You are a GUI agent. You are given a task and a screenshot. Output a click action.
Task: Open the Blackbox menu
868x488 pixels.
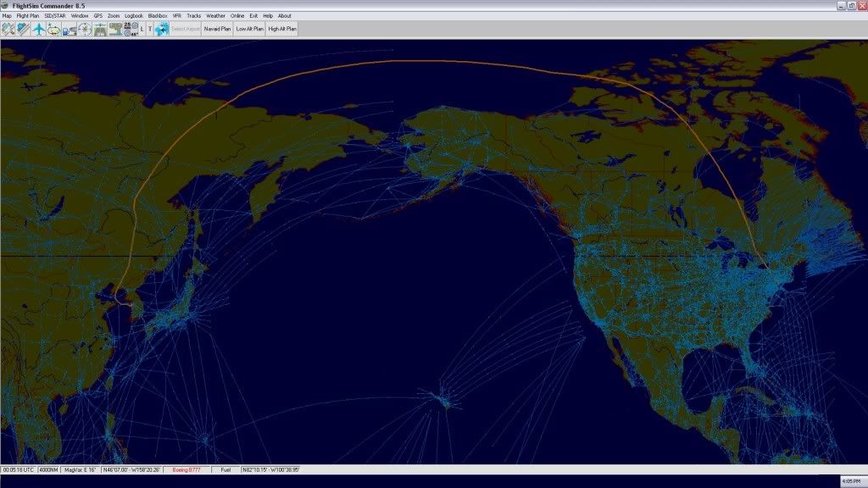coord(158,16)
